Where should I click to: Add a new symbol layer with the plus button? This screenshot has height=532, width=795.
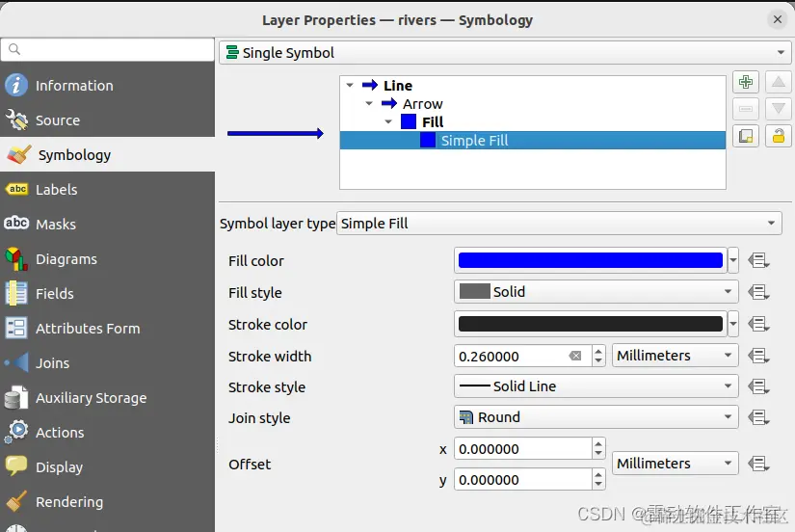pyautogui.click(x=745, y=82)
